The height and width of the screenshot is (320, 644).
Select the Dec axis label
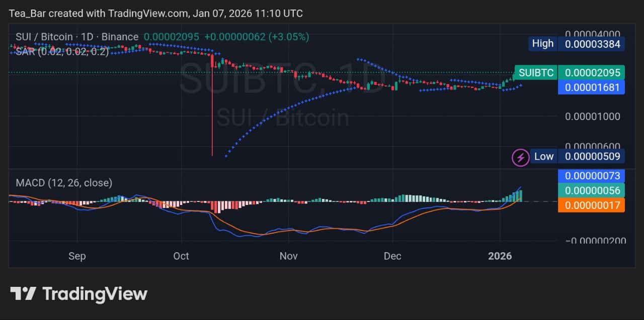pos(392,256)
